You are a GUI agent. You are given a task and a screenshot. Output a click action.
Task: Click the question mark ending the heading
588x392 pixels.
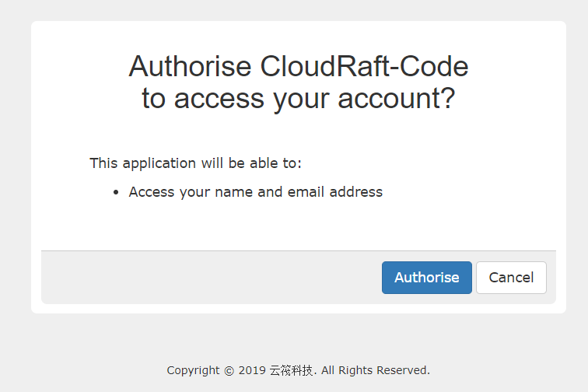coord(446,100)
